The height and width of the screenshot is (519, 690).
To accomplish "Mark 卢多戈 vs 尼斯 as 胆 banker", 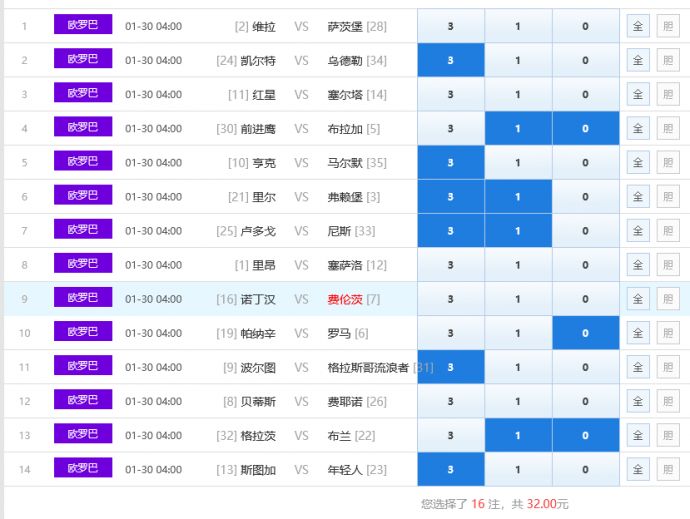I will [668, 231].
